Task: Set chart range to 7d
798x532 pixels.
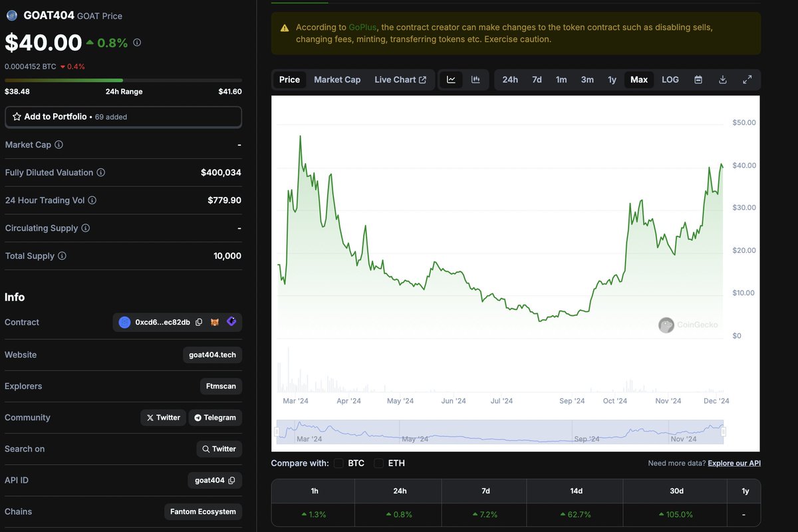Action: [x=537, y=80]
